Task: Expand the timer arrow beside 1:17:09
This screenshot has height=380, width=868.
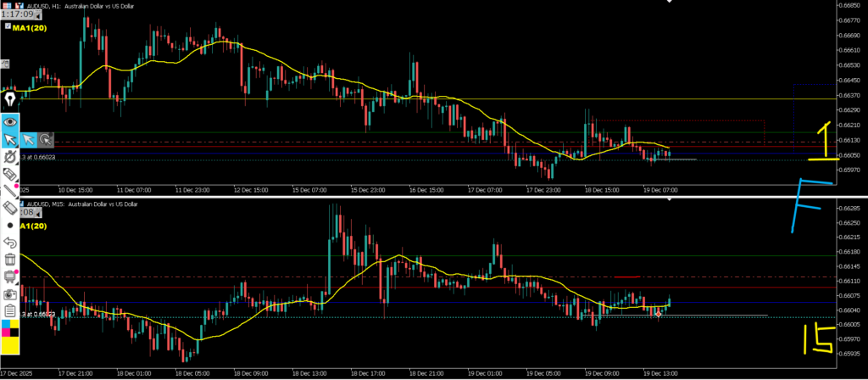Action: (x=38, y=14)
